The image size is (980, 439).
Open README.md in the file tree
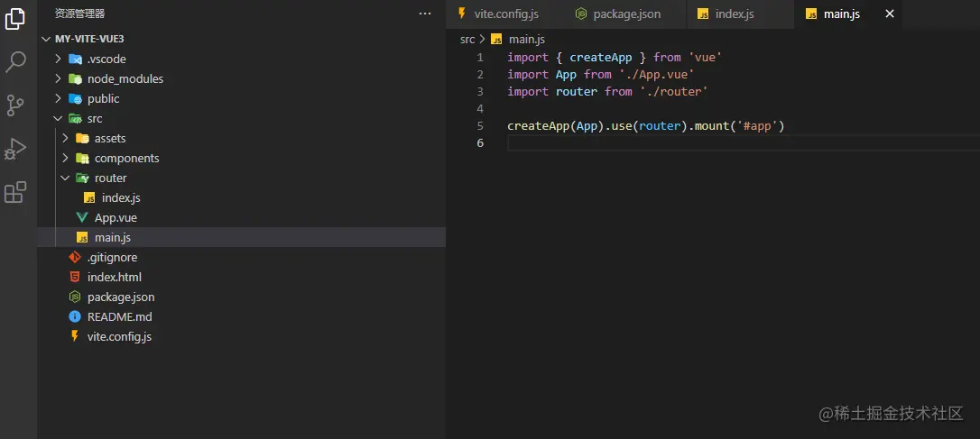(119, 317)
